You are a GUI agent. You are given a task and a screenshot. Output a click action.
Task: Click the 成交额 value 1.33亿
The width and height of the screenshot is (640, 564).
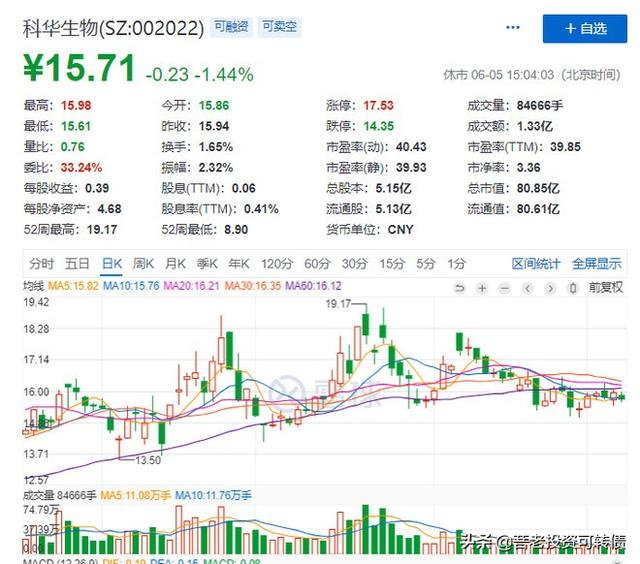click(535, 126)
